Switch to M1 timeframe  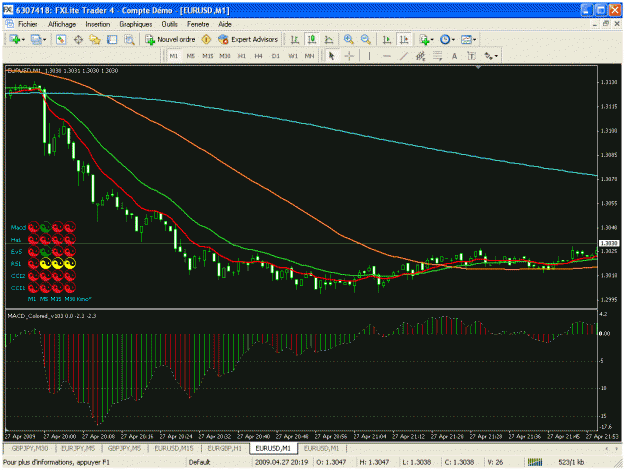coord(173,56)
